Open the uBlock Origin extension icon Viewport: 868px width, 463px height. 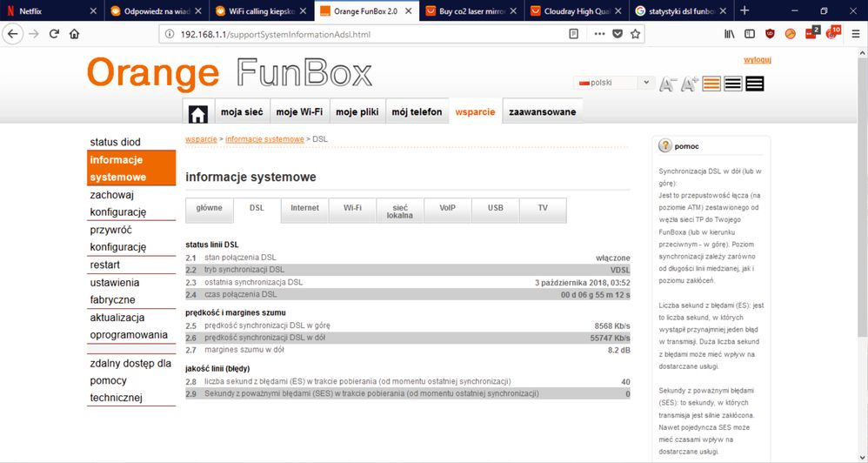[x=771, y=34]
